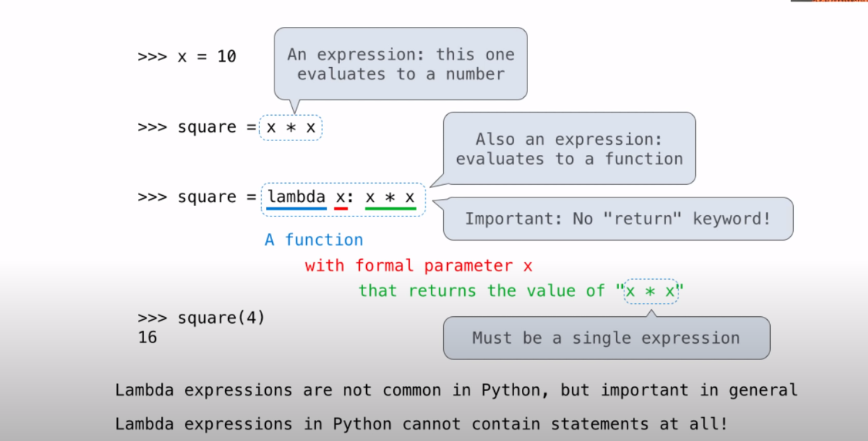Click the green-underlined x * x lambda body
This screenshot has height=441, width=868.
[x=390, y=197]
